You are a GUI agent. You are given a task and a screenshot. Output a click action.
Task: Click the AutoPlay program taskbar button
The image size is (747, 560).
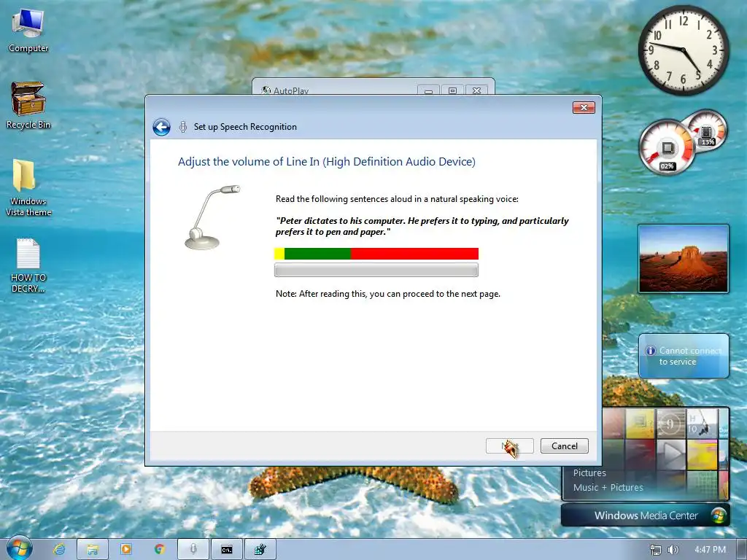(260, 549)
